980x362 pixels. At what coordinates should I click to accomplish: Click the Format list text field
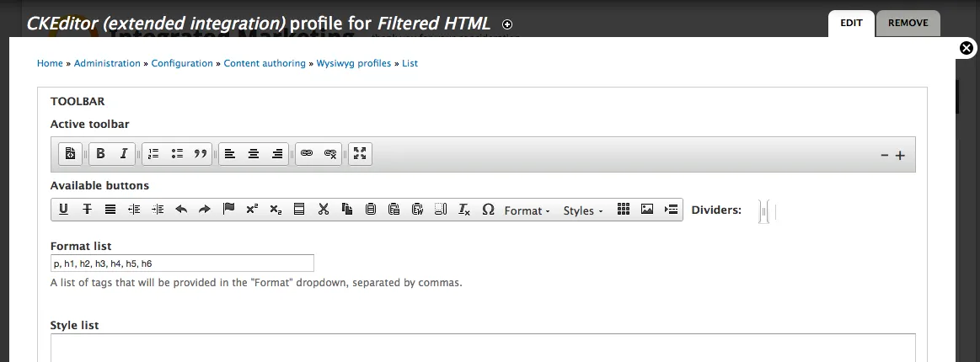(x=182, y=264)
